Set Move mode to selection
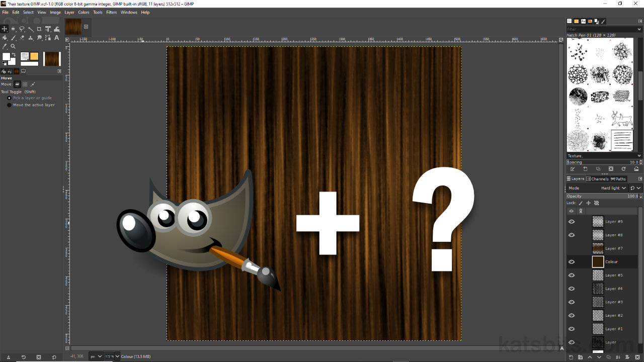 (x=25, y=84)
